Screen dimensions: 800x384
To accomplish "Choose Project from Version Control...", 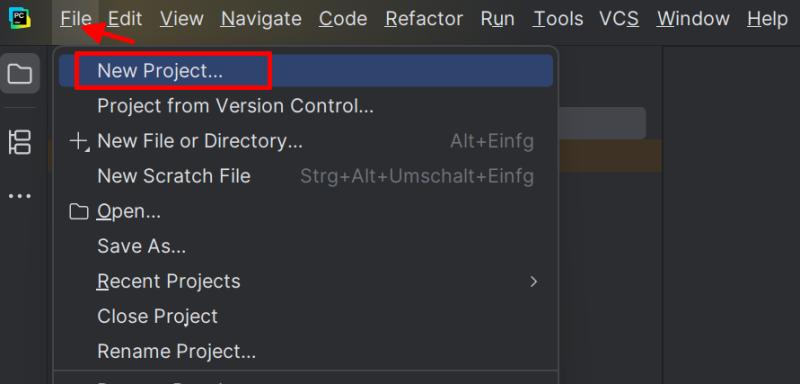I will (x=306, y=106).
